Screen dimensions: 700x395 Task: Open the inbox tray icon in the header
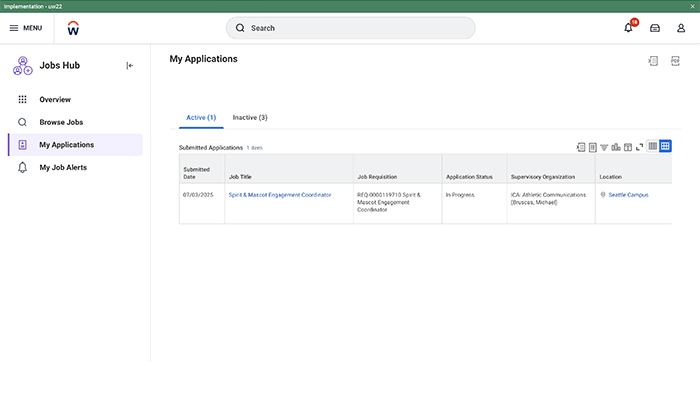coord(655,28)
